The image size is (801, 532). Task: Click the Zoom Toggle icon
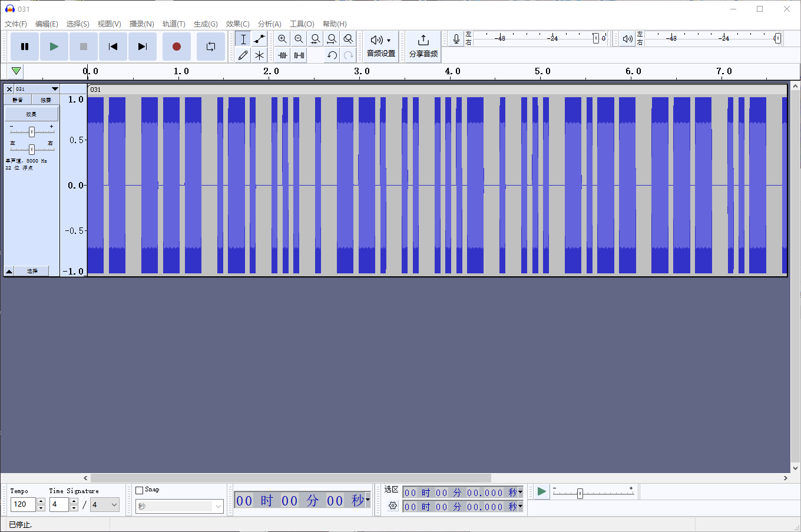349,39
